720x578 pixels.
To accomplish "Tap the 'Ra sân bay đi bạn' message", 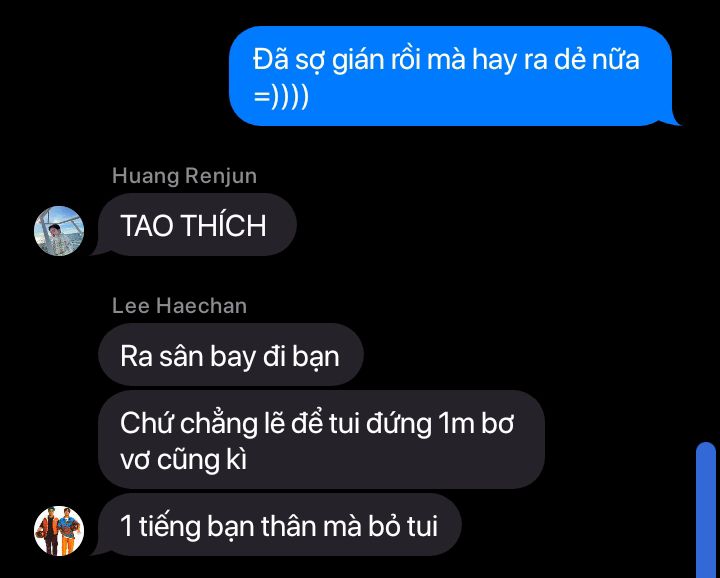I will tap(231, 355).
